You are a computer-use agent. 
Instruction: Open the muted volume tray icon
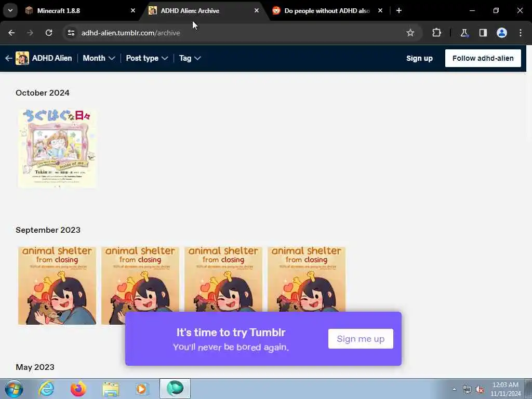tap(480, 389)
